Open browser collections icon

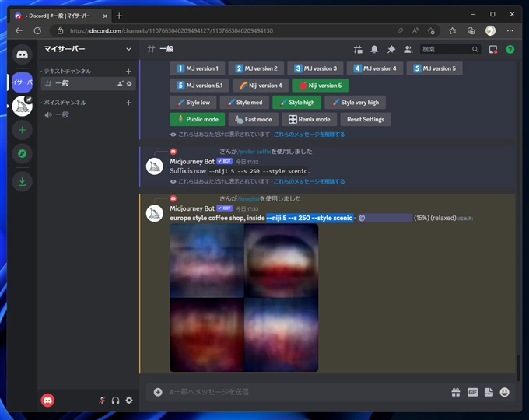[x=471, y=30]
